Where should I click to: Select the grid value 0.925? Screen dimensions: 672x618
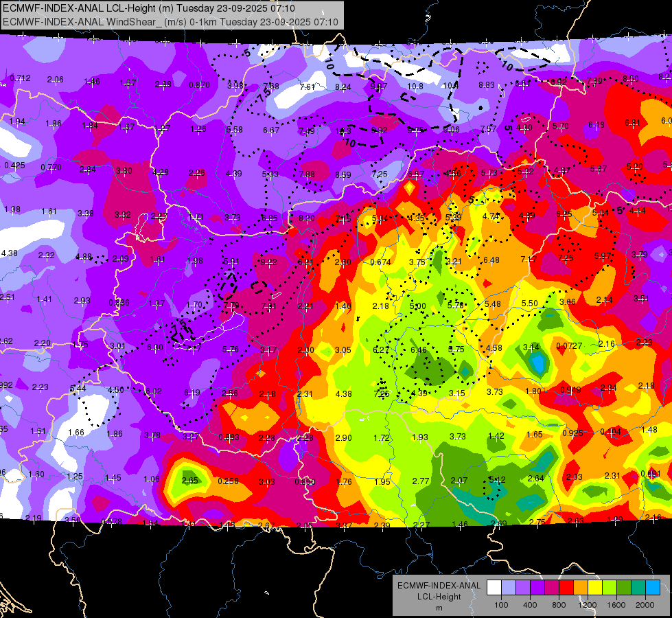pos(572,433)
